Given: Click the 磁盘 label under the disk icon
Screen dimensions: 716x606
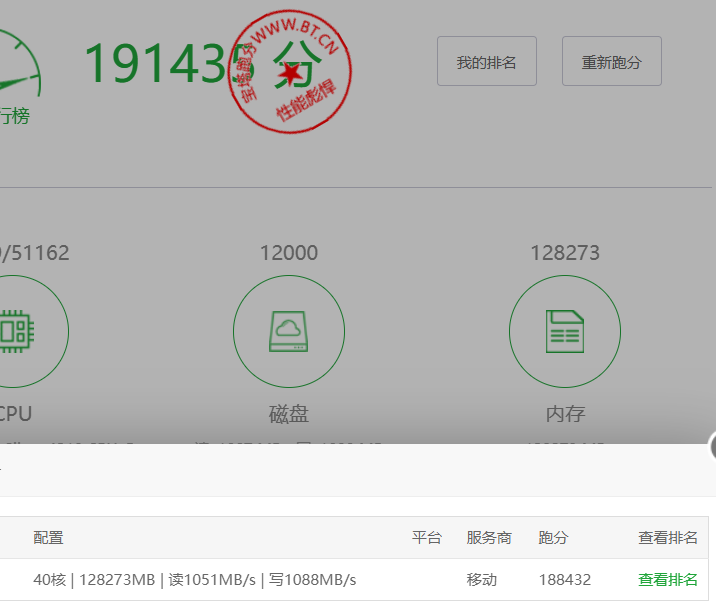Looking at the screenshot, I should [x=289, y=414].
